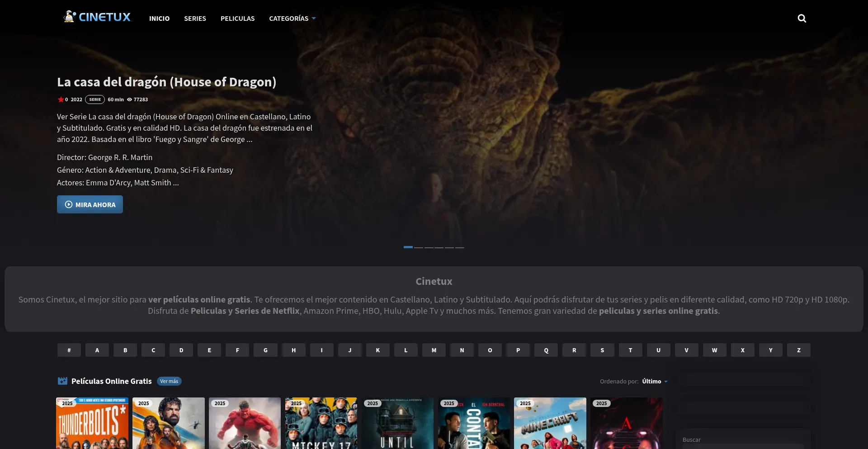The image size is (868, 449).
Task: Click the film icon beside Películas Online Gratis
Action: 62,381
